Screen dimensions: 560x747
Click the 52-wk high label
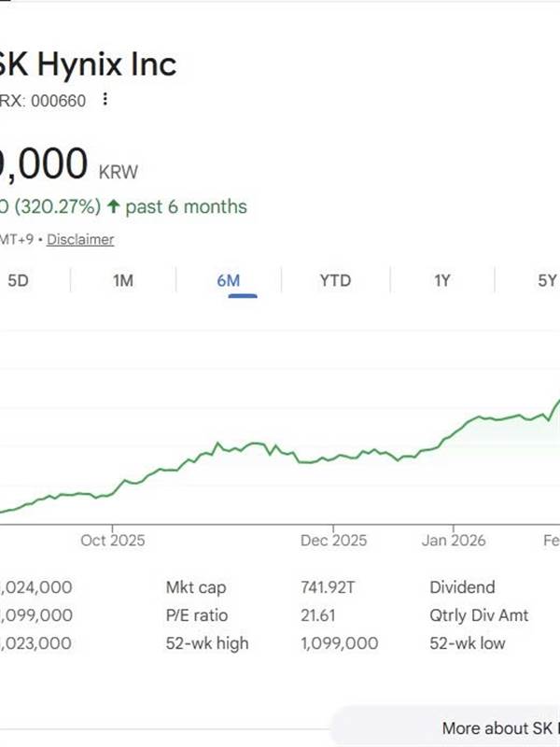206,643
